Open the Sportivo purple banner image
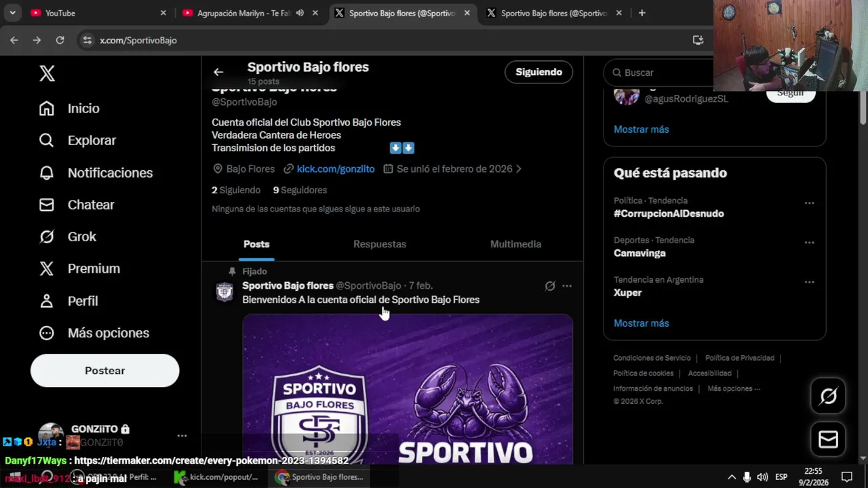The width and height of the screenshot is (868, 488). 408,388
